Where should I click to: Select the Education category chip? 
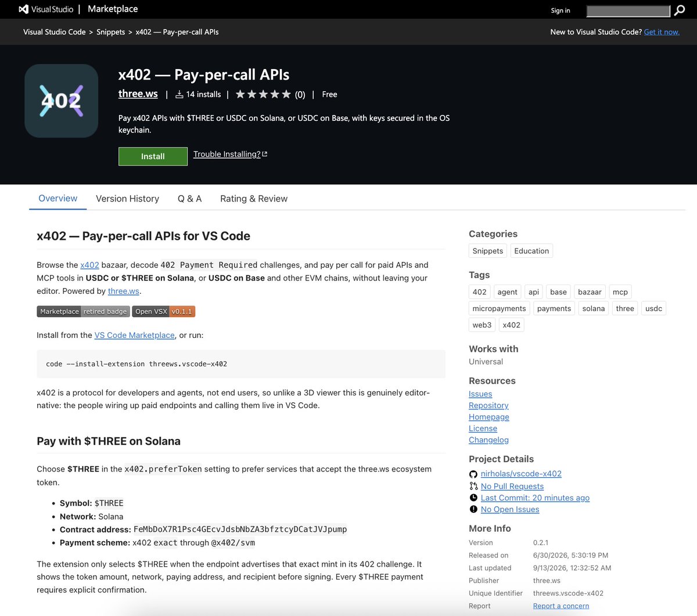pos(531,251)
